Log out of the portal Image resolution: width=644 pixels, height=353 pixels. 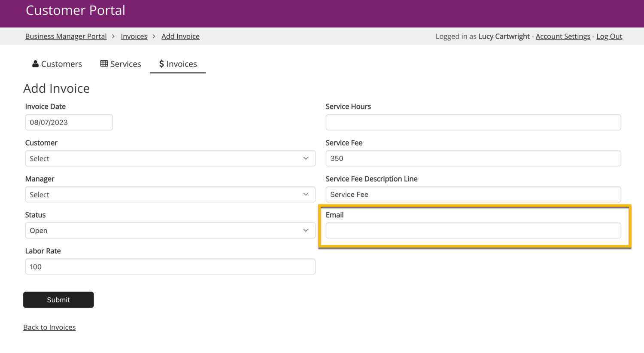[609, 37]
